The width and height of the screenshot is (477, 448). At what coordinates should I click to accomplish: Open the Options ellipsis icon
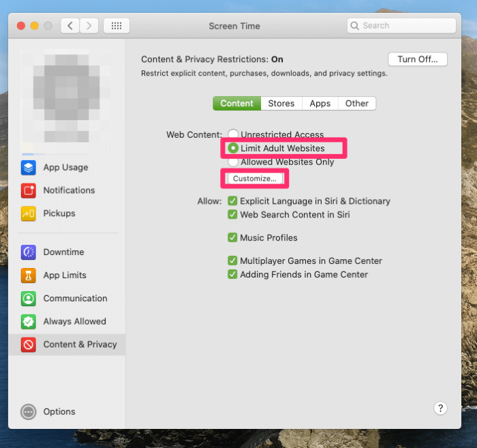(x=29, y=412)
